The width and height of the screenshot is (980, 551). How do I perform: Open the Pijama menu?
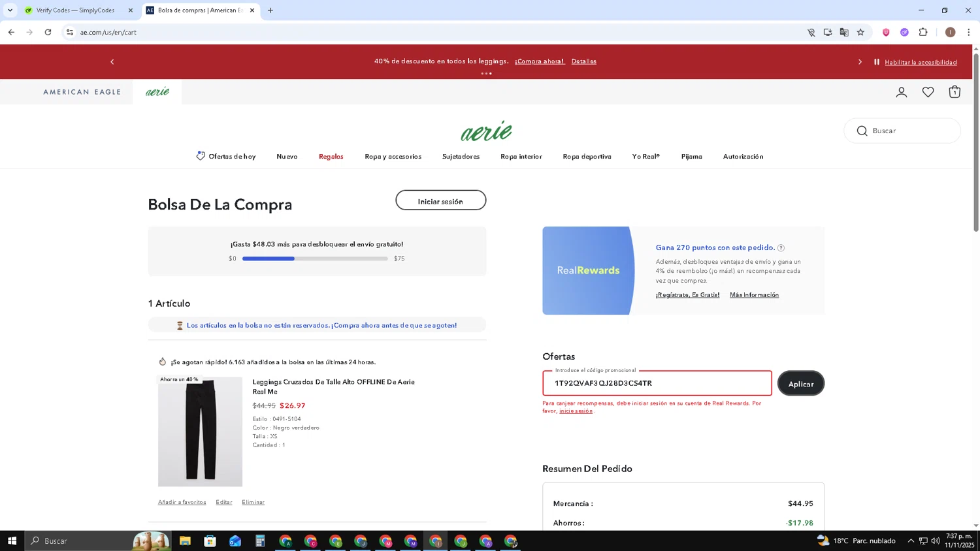coord(691,157)
